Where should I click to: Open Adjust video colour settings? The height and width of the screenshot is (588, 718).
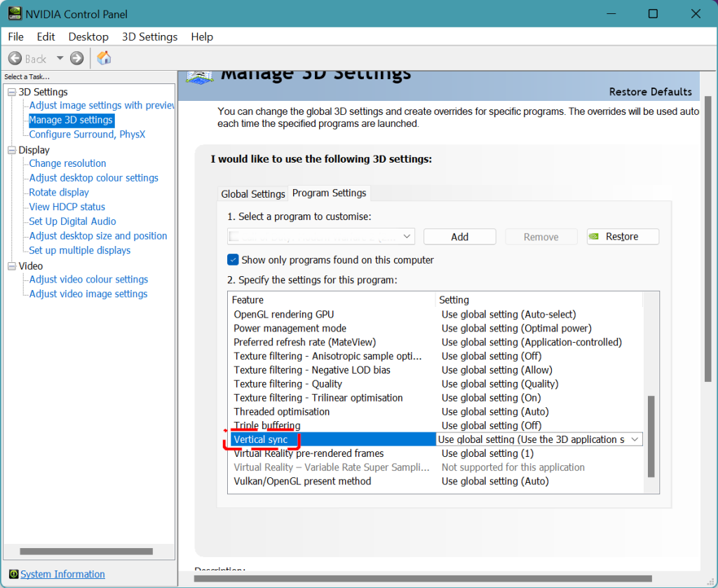pyautogui.click(x=88, y=279)
